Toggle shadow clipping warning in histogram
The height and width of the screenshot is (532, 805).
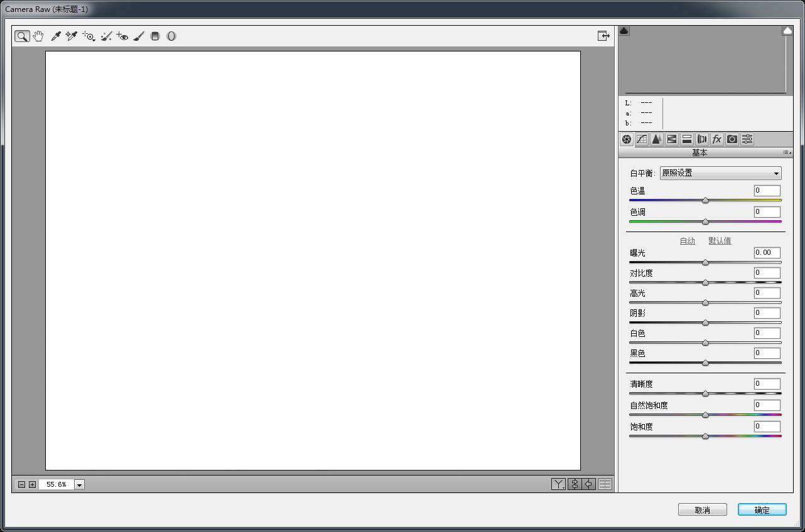point(624,30)
